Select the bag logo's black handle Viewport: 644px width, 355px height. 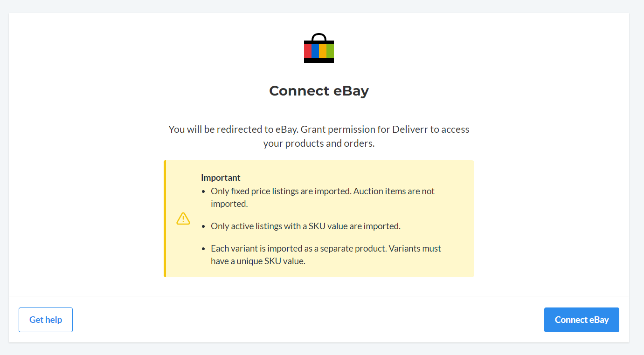(x=319, y=37)
